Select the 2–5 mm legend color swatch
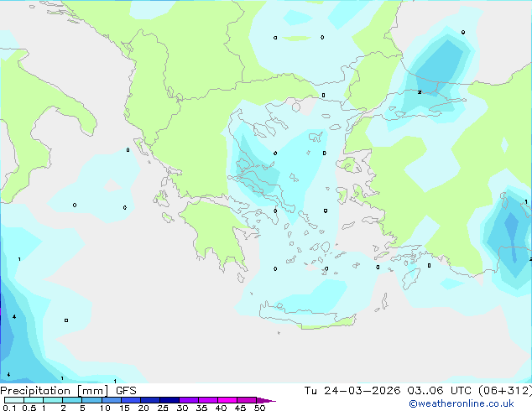Viewport: 532px width, 411px height. point(72,400)
